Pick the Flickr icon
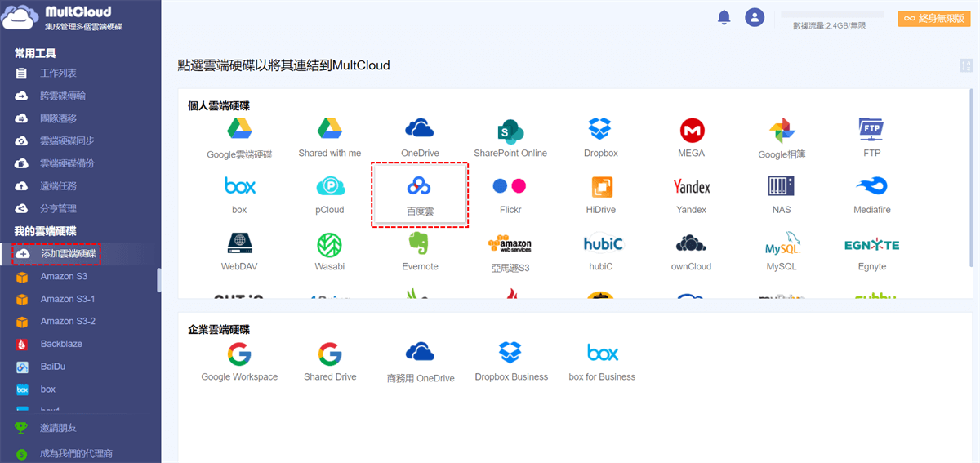This screenshot has width=980, height=463. (x=510, y=186)
